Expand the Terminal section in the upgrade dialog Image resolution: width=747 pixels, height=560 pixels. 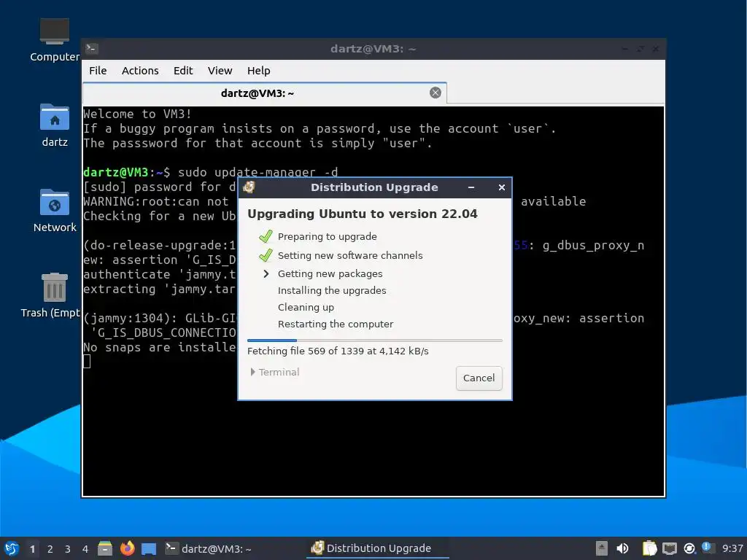click(275, 372)
